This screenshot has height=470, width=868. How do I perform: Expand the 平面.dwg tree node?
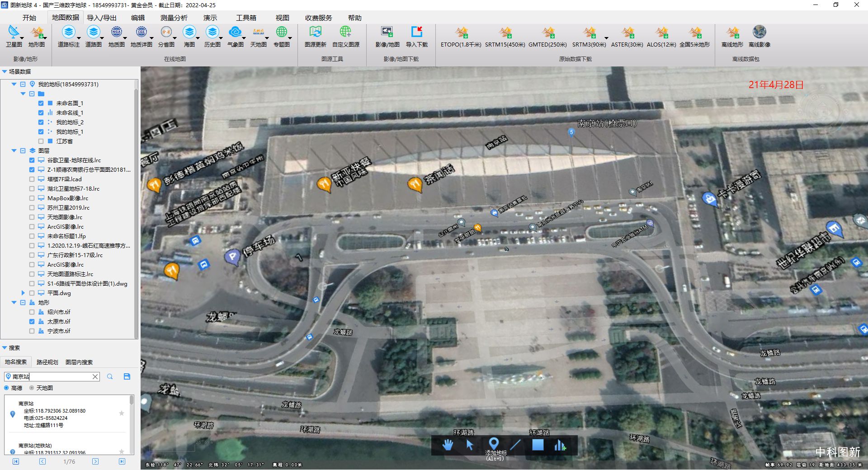[x=23, y=293]
